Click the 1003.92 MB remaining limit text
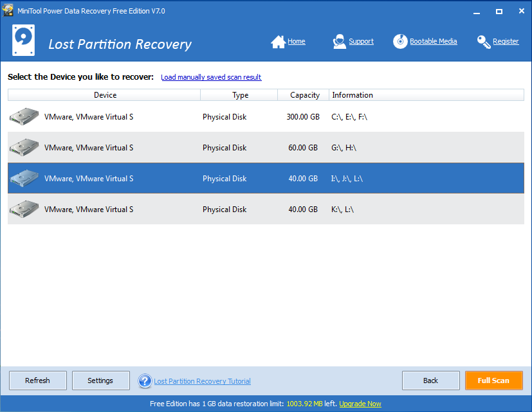The width and height of the screenshot is (532, 412). coord(305,404)
